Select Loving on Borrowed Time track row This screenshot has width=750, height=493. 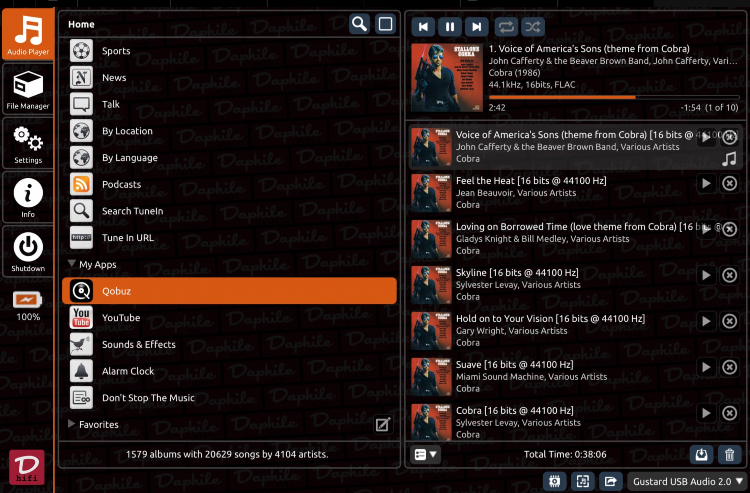(575, 239)
